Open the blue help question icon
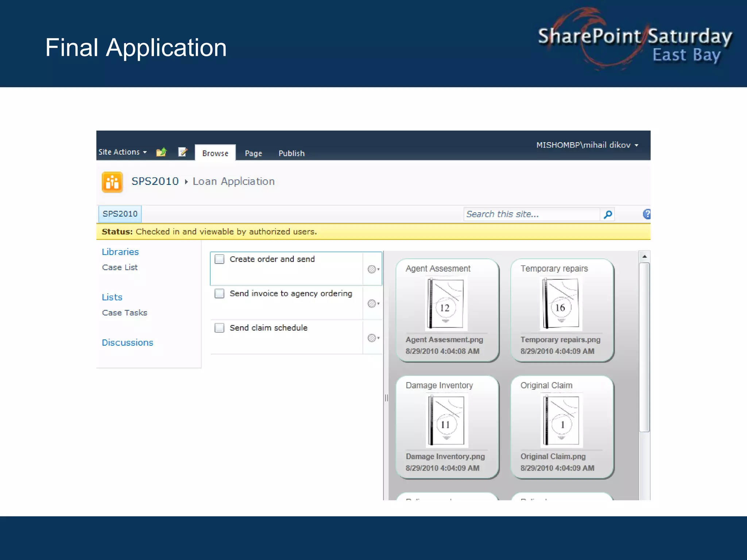The image size is (747, 560). [x=647, y=214]
